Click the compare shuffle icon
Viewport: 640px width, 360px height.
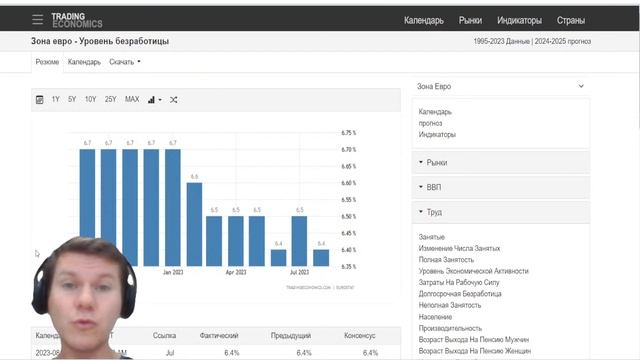(x=173, y=100)
